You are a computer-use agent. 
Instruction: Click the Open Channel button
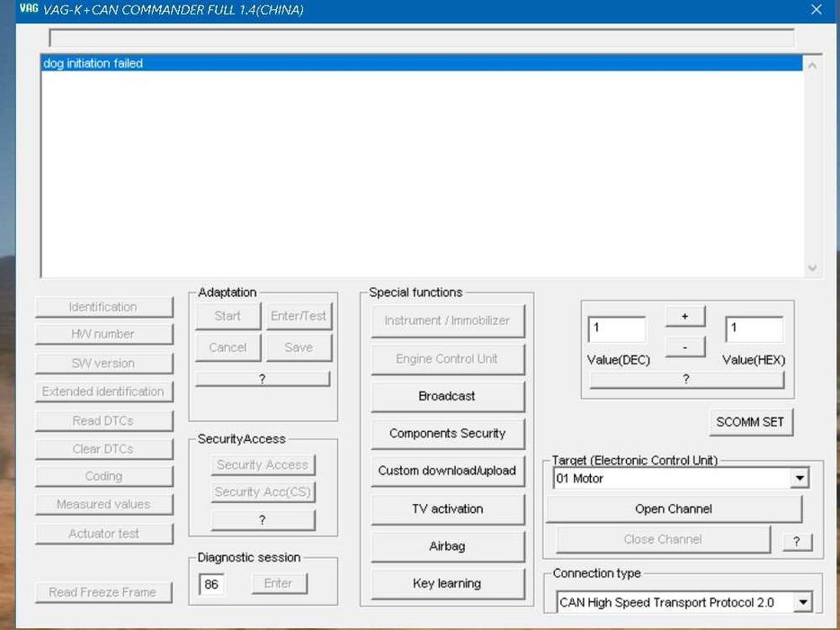click(674, 508)
